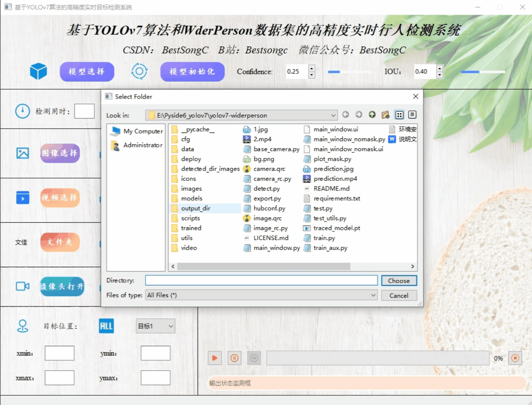The image size is (532, 405).
Task: Click the blue ALL target icon
Action: [x=106, y=326]
